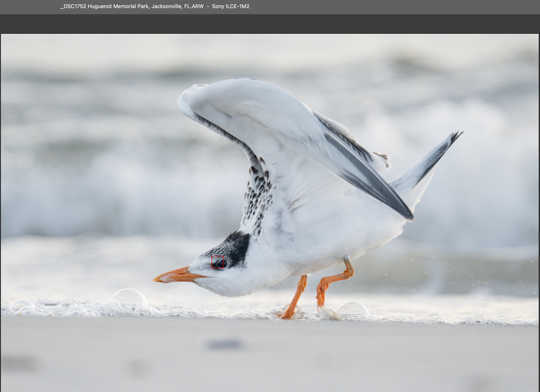Screen dimensions: 540x392
Task: Click the planted orange leg in the foam
Action: 295,297
